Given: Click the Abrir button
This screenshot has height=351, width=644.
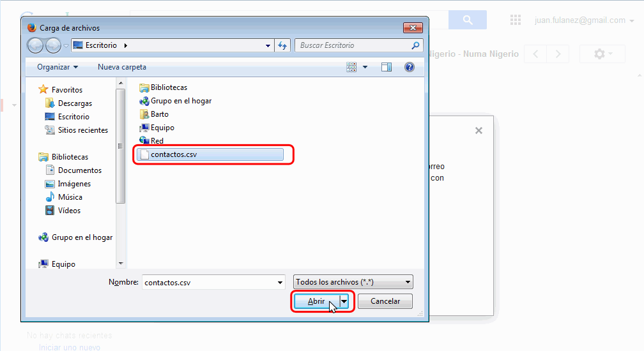Looking at the screenshot, I should (317, 301).
